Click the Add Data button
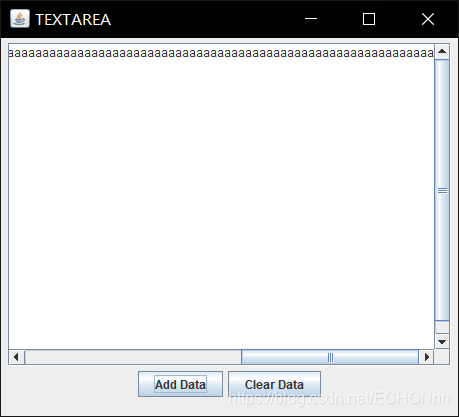The width and height of the screenshot is (459, 417). 180,384
